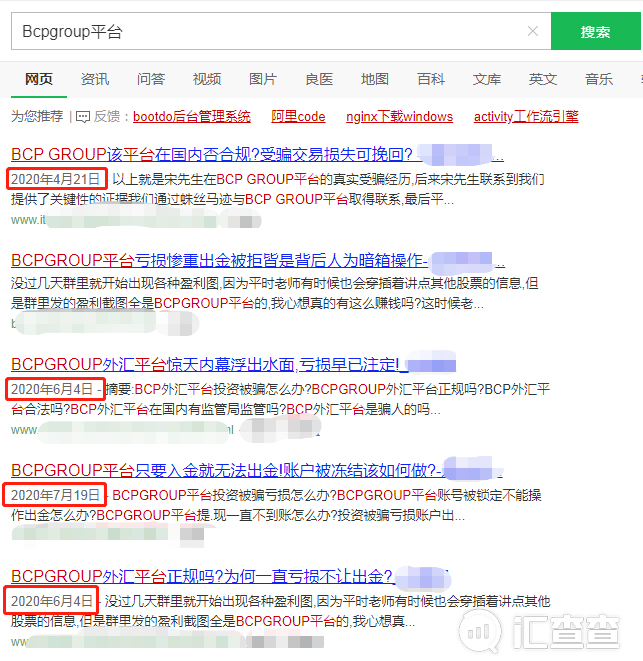Click the date 2020年6月4日 under 惊天内幕 result
The height and width of the screenshot is (661, 643).
[51, 389]
